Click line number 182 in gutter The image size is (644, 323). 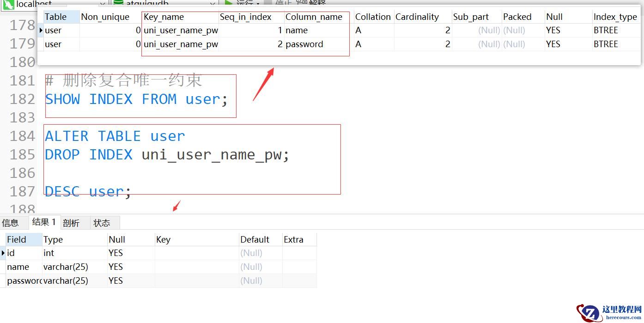22,99
